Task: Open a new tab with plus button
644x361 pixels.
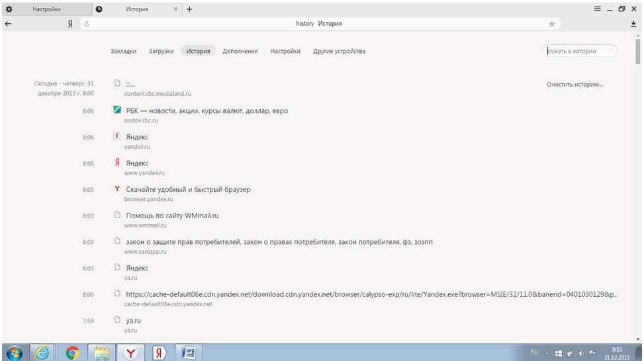Action: click(189, 9)
